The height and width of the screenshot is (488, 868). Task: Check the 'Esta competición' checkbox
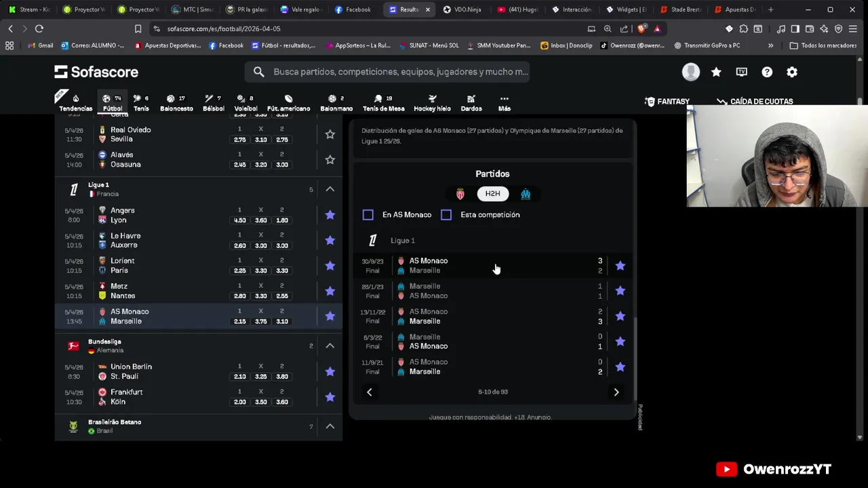pos(446,215)
